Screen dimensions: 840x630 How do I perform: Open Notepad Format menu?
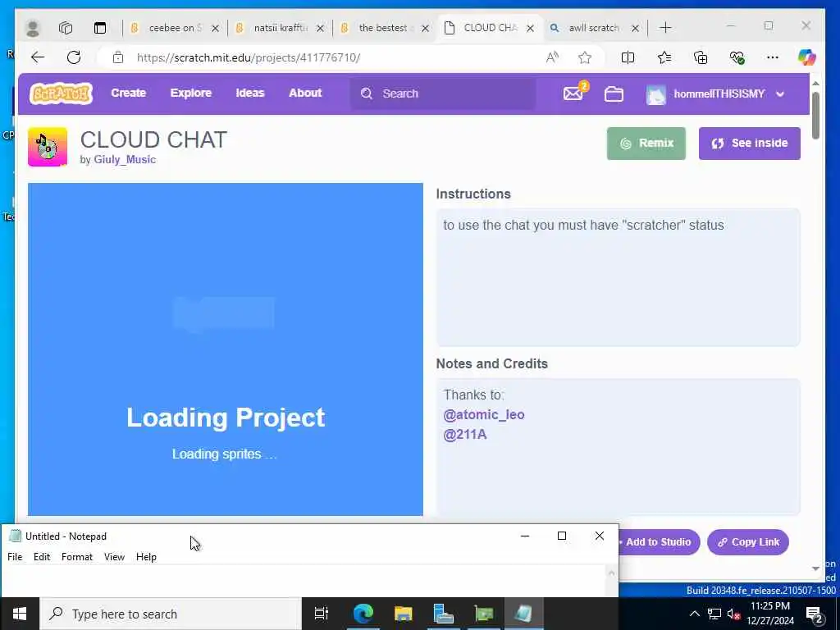tap(77, 557)
